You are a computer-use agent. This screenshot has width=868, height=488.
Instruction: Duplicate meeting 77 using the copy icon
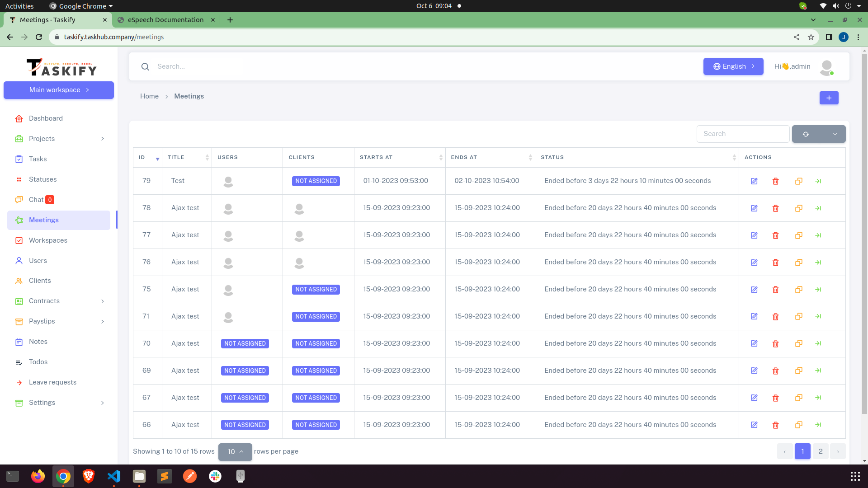click(798, 235)
